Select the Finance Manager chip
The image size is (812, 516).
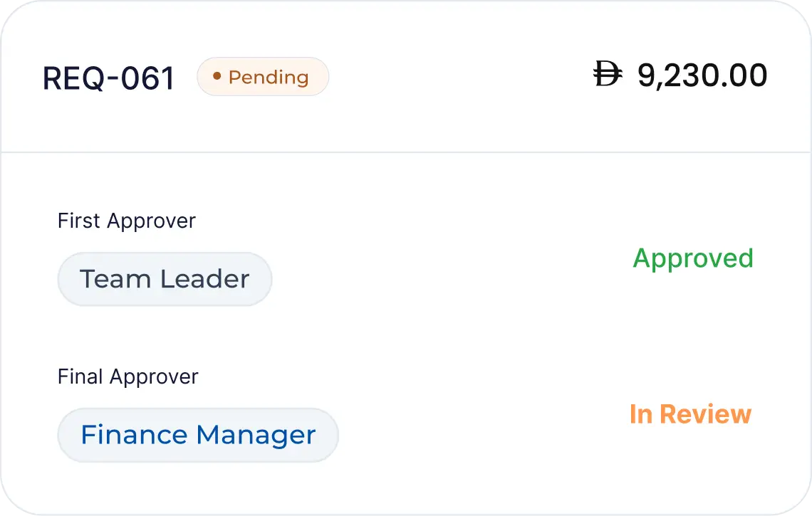click(197, 434)
